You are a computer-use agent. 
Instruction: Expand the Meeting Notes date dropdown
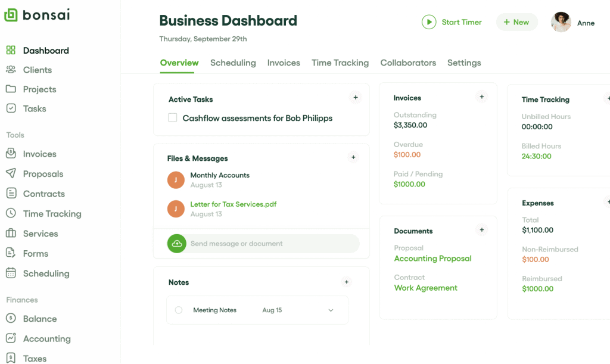pyautogui.click(x=331, y=310)
